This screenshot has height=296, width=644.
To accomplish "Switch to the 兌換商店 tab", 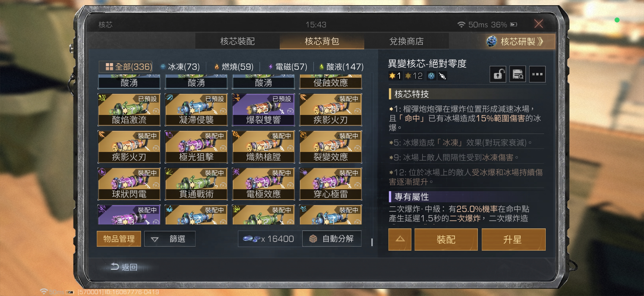I will (406, 41).
